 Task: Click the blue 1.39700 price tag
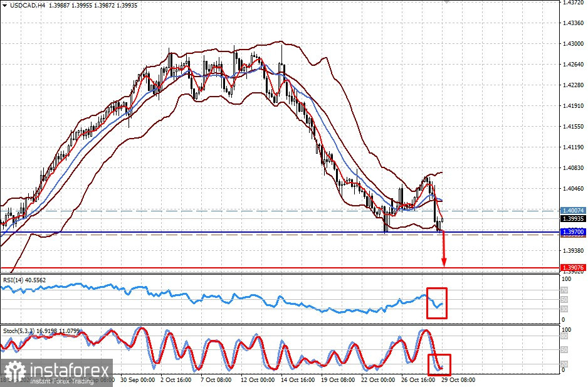(x=574, y=232)
